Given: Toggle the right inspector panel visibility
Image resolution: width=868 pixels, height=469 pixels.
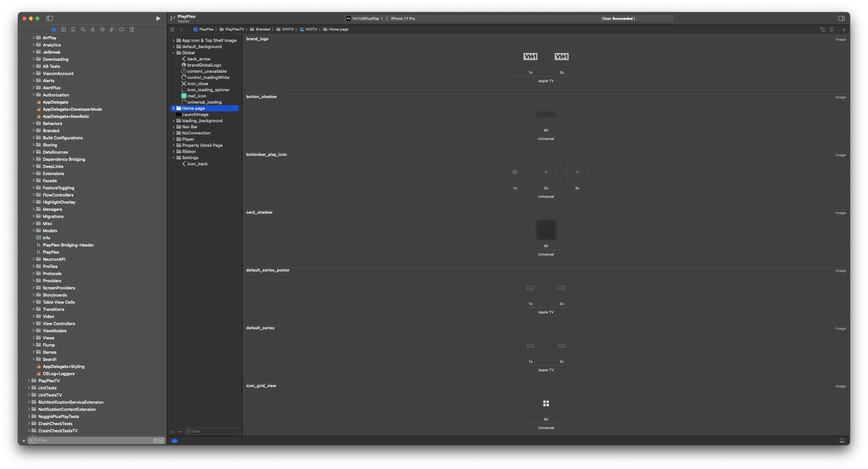Looking at the screenshot, I should pyautogui.click(x=842, y=19).
